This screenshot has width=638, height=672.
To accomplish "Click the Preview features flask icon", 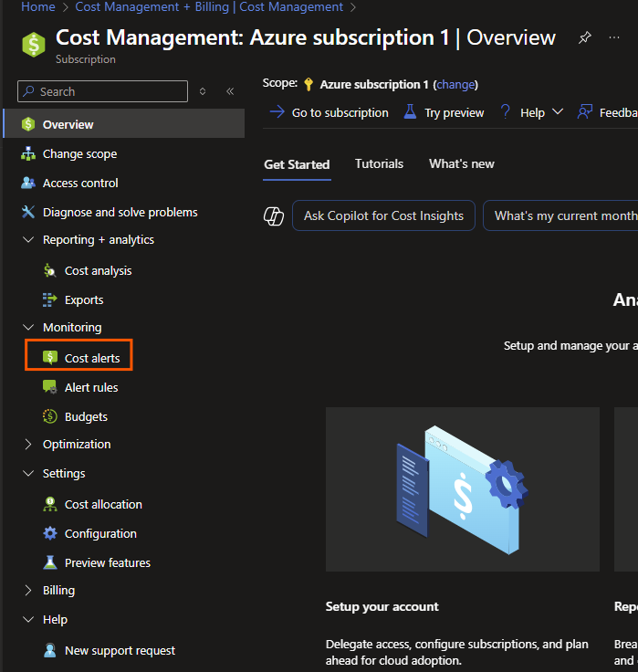I will click(x=50, y=562).
